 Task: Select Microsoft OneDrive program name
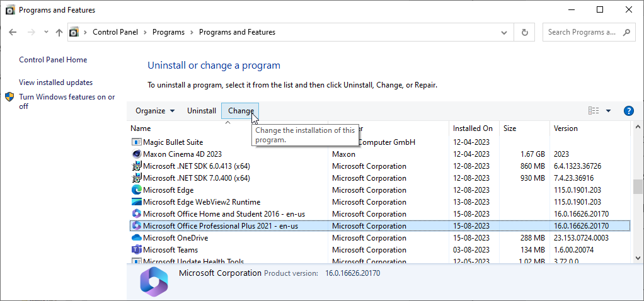[175, 238]
